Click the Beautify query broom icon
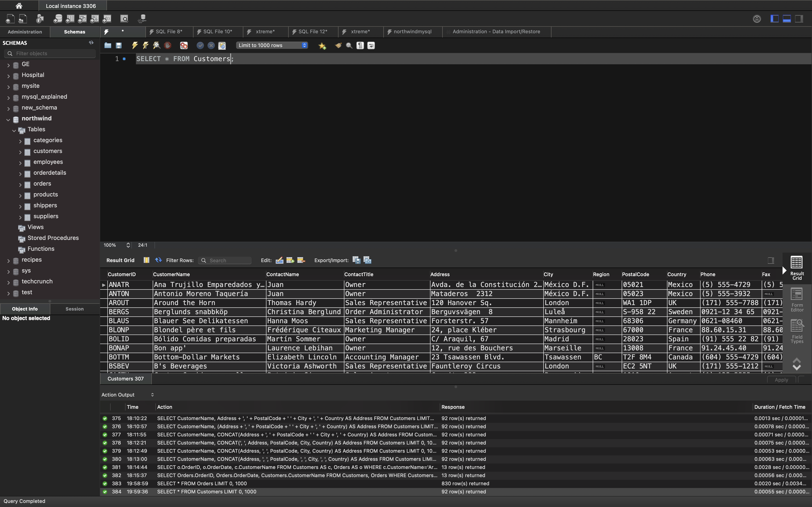 [338, 45]
